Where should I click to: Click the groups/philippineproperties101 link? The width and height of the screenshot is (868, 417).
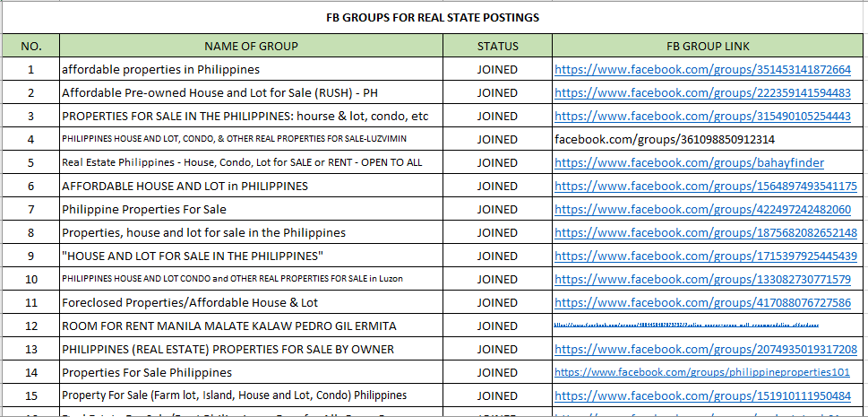click(701, 372)
